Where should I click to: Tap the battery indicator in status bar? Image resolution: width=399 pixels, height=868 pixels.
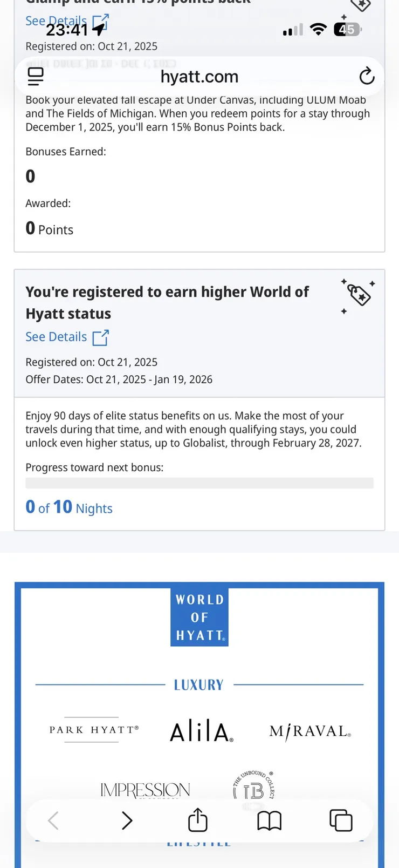click(348, 29)
